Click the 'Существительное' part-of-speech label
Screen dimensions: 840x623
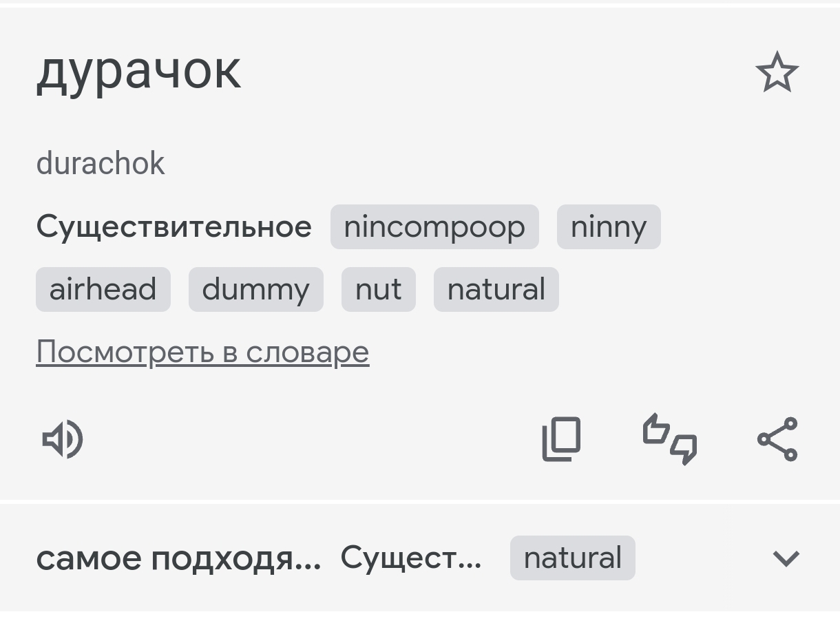[174, 226]
